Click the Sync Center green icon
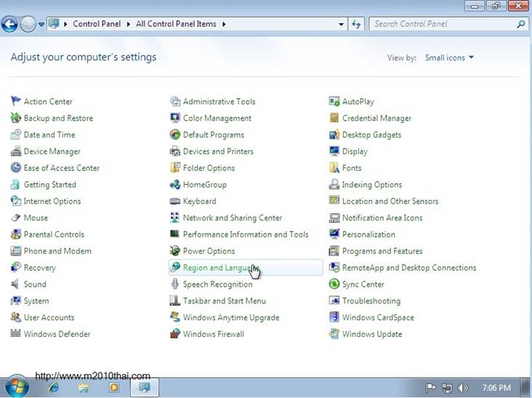This screenshot has height=398, width=532. click(x=334, y=284)
